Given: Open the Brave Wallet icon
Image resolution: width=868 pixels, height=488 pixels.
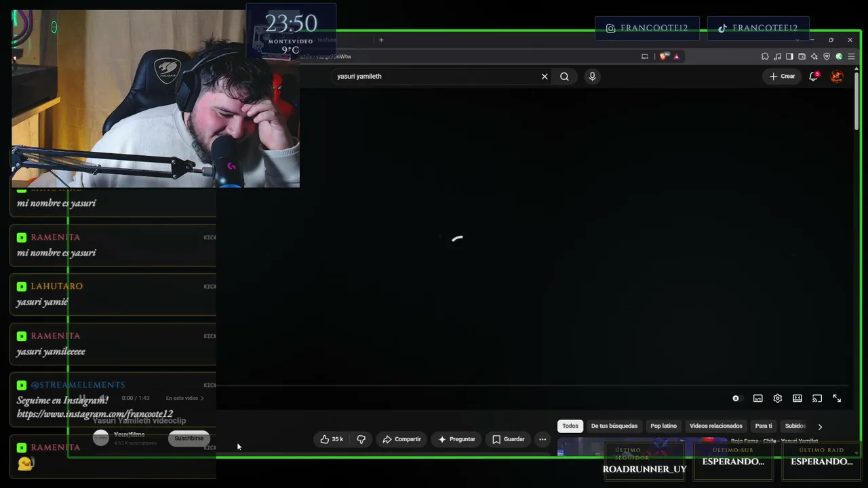Looking at the screenshot, I should (802, 56).
